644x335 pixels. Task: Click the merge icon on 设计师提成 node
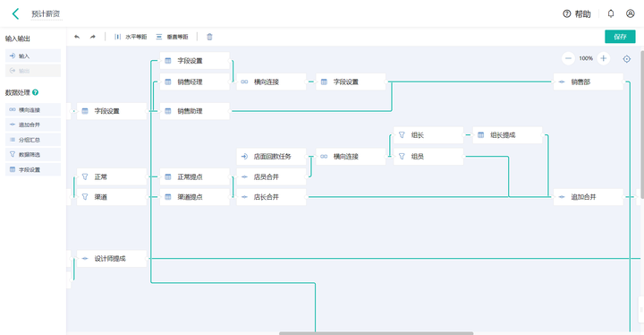[x=85, y=259]
